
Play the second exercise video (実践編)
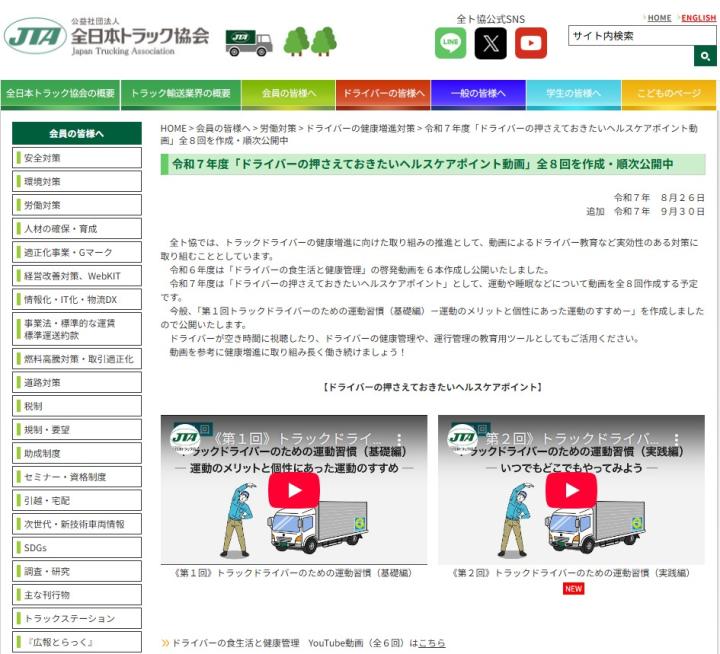point(571,490)
